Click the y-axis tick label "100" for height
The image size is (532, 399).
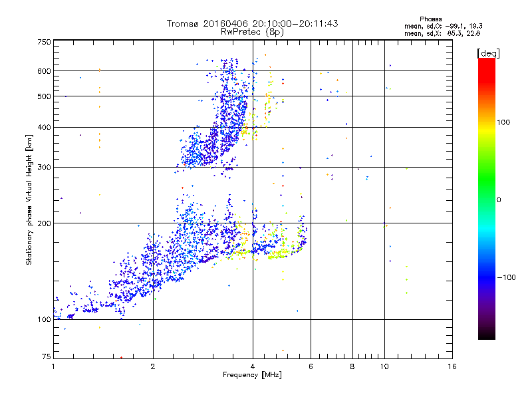44,320
